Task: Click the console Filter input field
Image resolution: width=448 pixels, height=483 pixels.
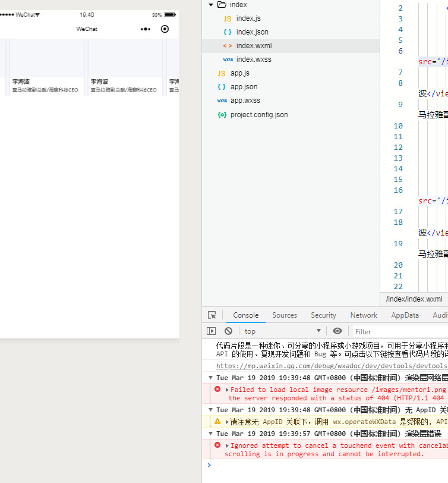Action: [x=398, y=331]
